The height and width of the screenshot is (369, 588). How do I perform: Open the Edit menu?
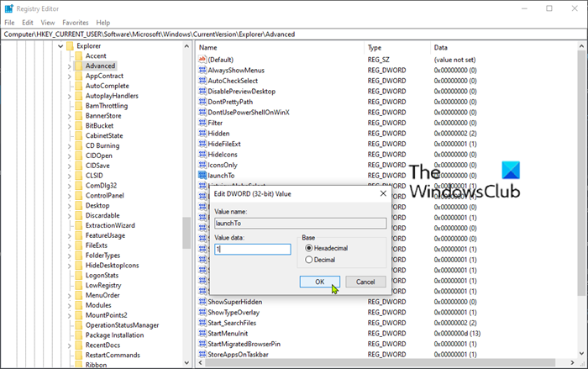pos(28,23)
